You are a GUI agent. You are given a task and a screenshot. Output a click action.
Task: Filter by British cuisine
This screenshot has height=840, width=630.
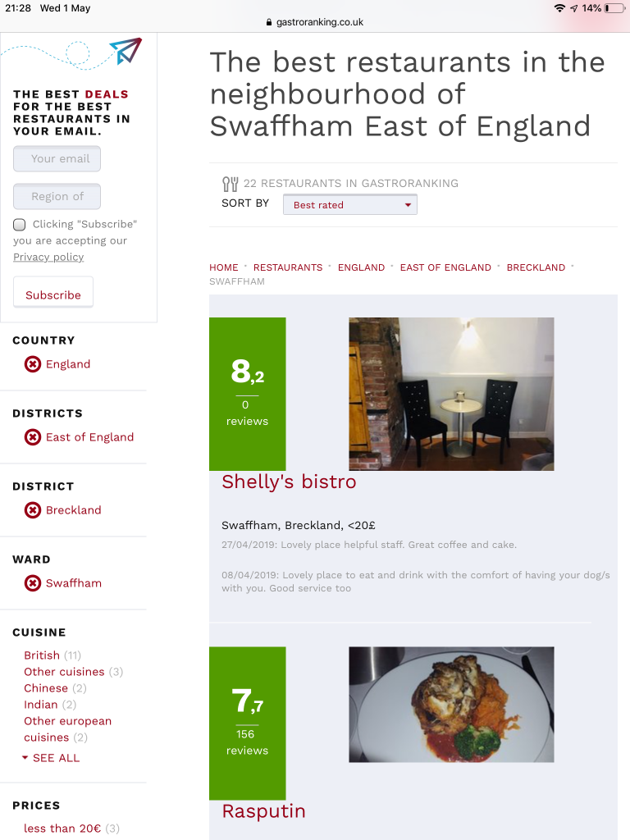pos(42,655)
